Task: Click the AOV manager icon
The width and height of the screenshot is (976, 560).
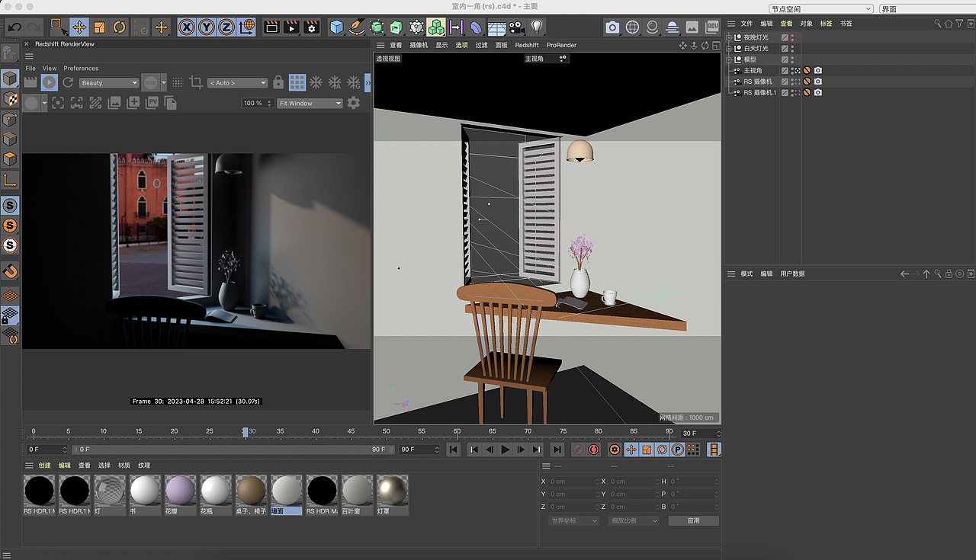Action: (x=712, y=27)
